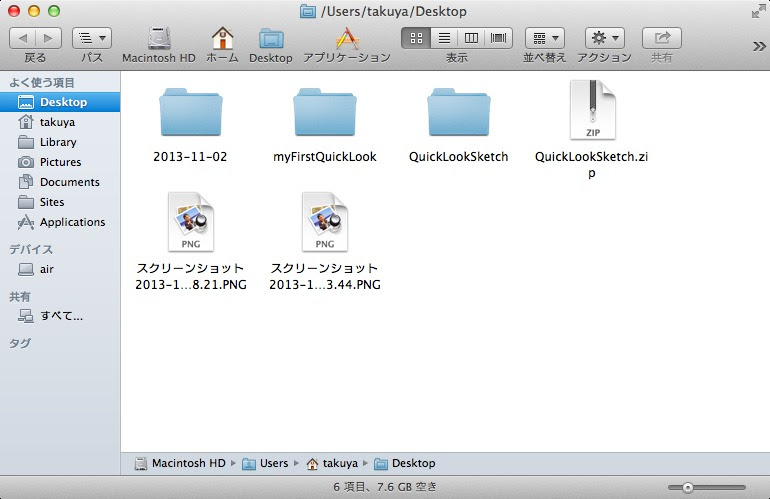The width and height of the screenshot is (770, 499).
Task: Open Documents in the sidebar
Action: click(x=60, y=182)
